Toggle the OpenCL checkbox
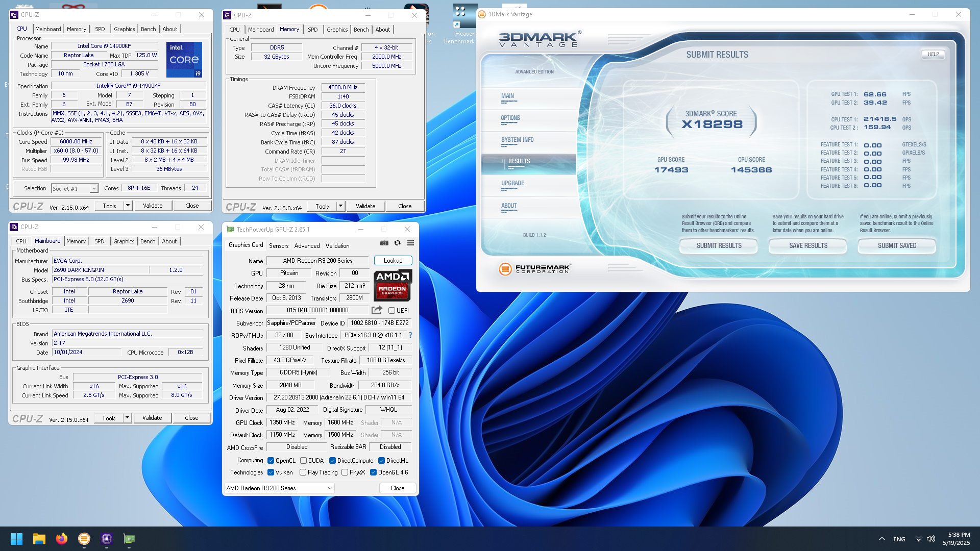 pos(271,460)
